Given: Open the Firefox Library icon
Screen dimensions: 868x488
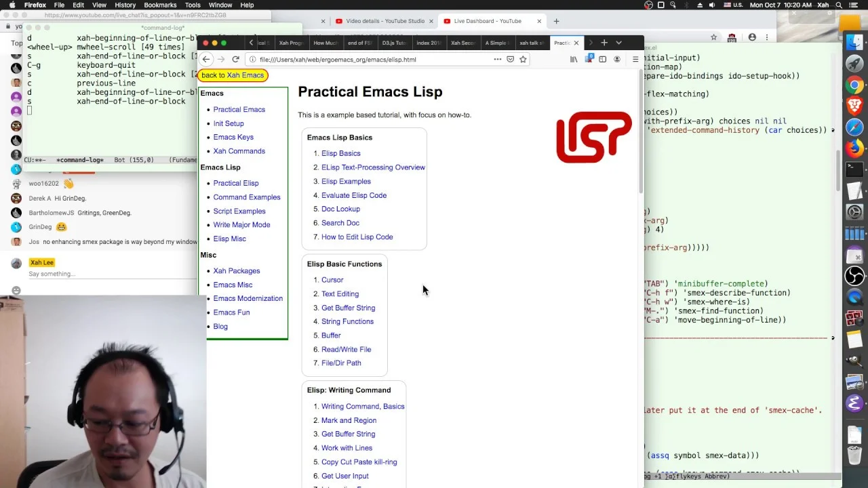Looking at the screenshot, I should point(574,60).
